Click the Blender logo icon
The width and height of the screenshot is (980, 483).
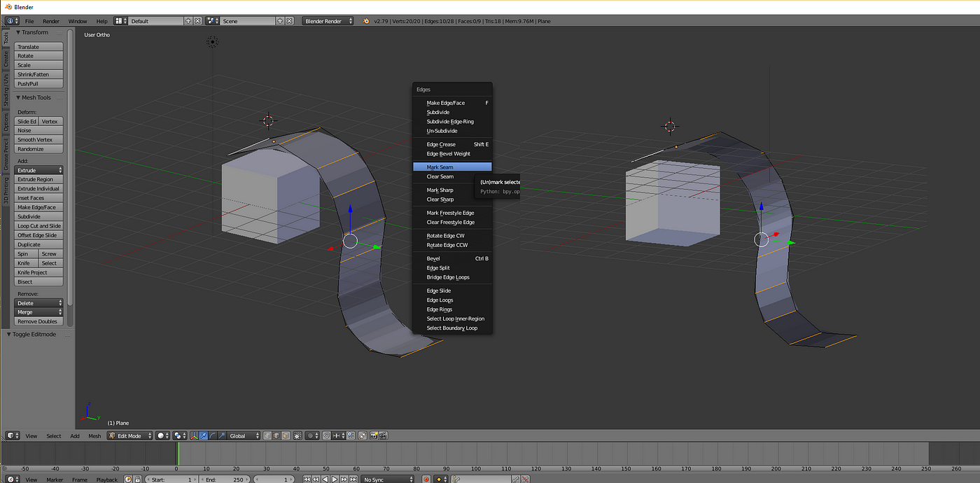365,21
